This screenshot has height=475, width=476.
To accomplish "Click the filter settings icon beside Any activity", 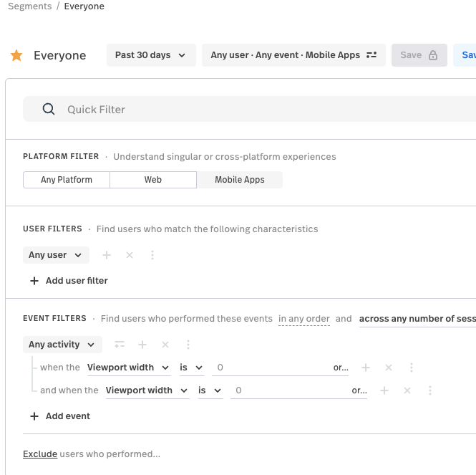I will 120,345.
